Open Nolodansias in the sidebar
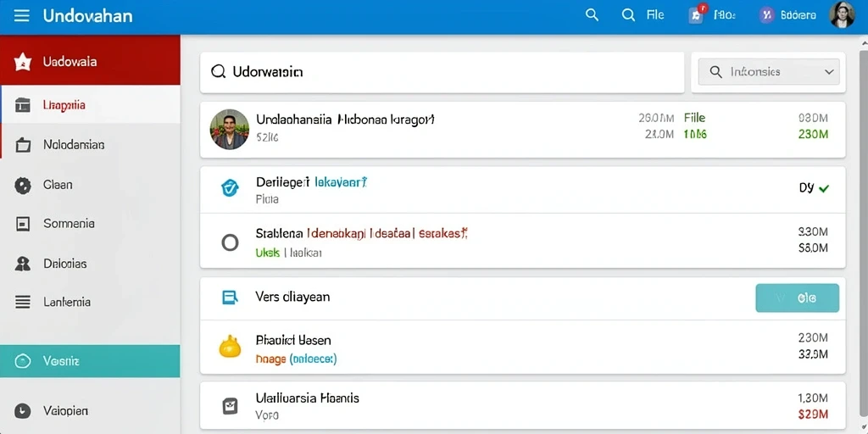 [x=90, y=145]
